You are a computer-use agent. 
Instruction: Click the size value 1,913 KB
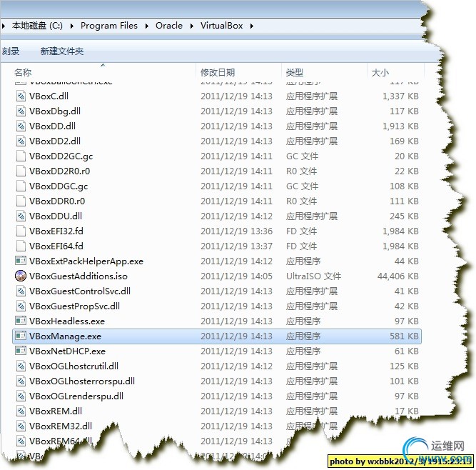(x=400, y=126)
